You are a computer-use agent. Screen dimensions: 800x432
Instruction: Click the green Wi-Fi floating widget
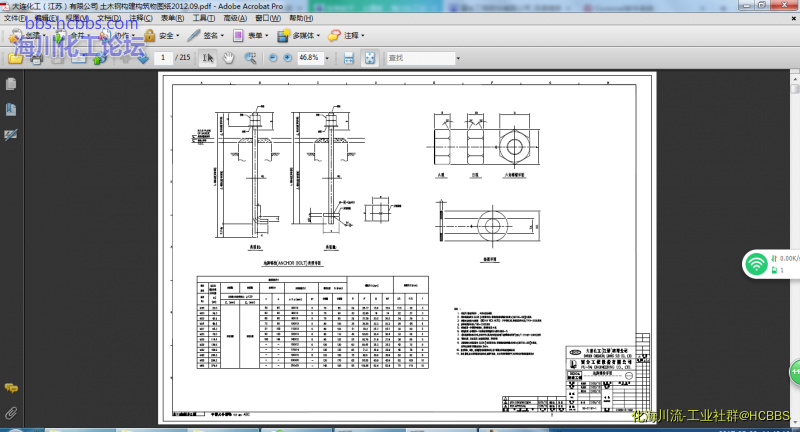756,264
